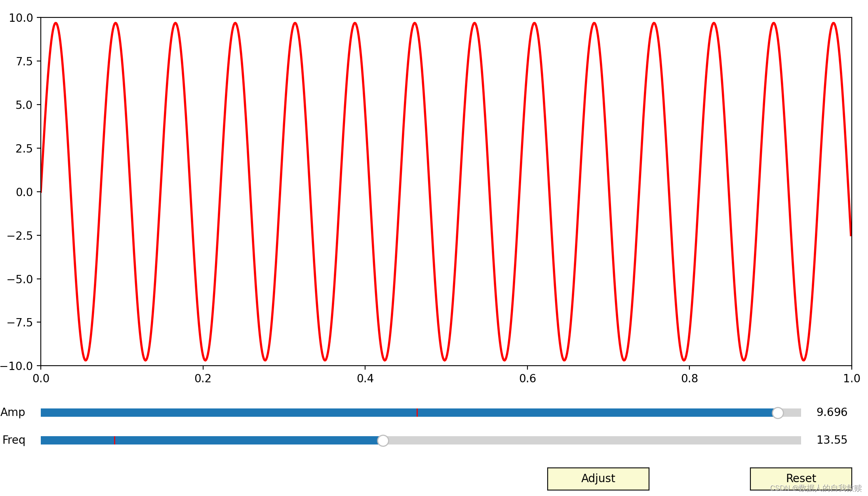
Task: Click the Freq slider's round handle
Action: pos(383,441)
